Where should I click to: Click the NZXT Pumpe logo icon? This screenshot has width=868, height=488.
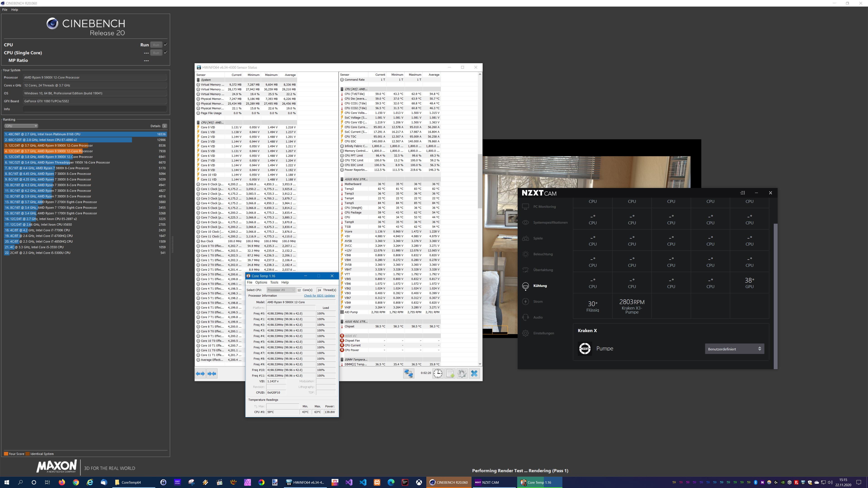(585, 349)
